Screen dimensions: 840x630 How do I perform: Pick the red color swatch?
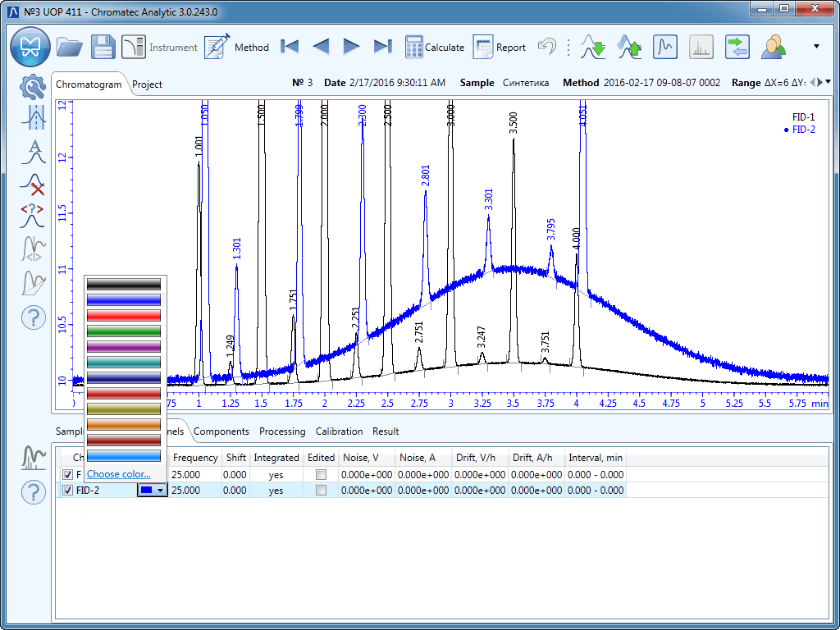click(x=124, y=315)
